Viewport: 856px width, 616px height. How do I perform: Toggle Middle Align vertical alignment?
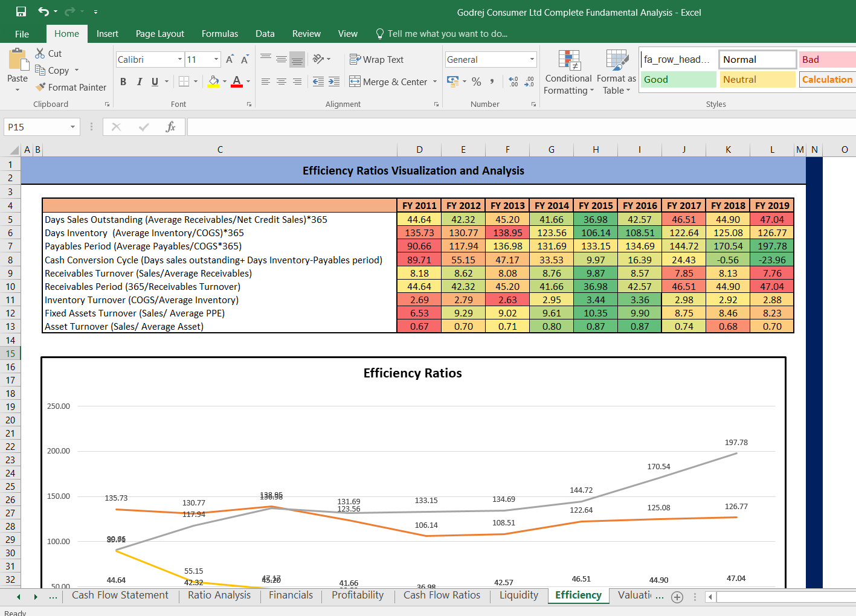282,59
